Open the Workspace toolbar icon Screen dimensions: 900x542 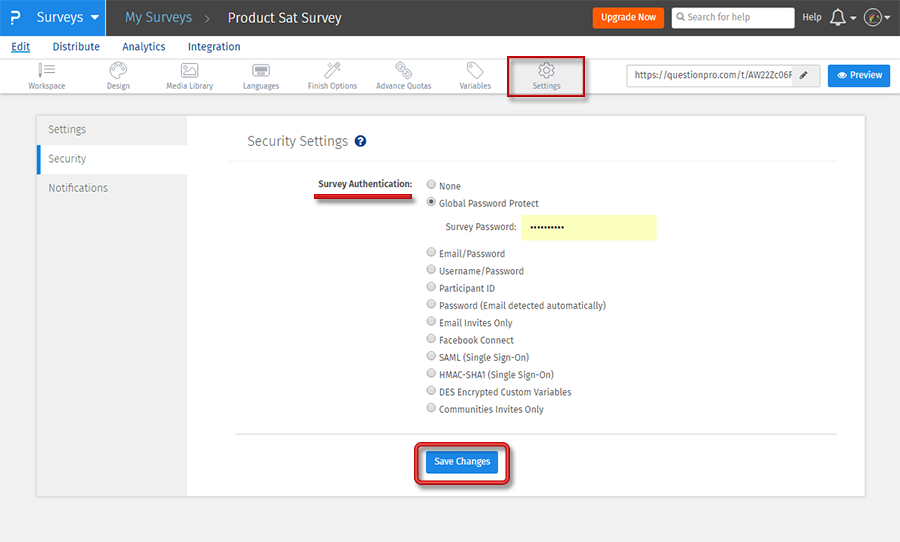[46, 70]
